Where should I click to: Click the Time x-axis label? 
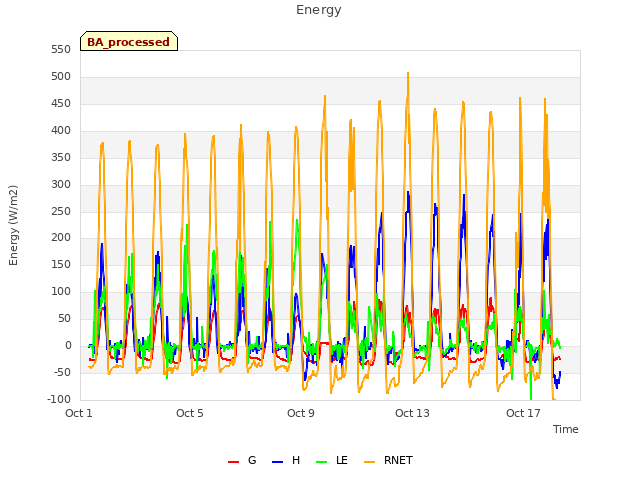pos(565,429)
